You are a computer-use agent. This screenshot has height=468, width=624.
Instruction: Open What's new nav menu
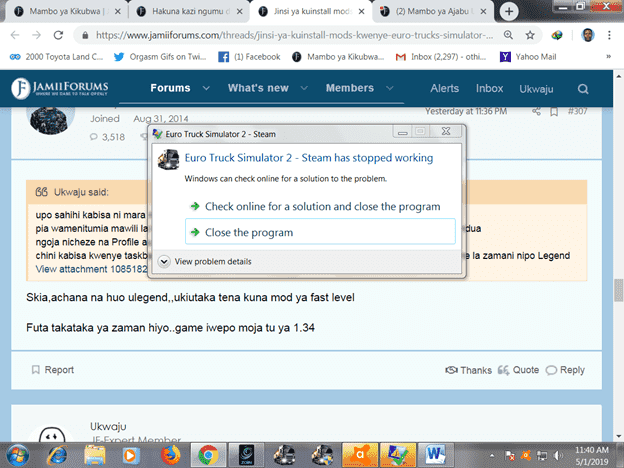click(258, 88)
